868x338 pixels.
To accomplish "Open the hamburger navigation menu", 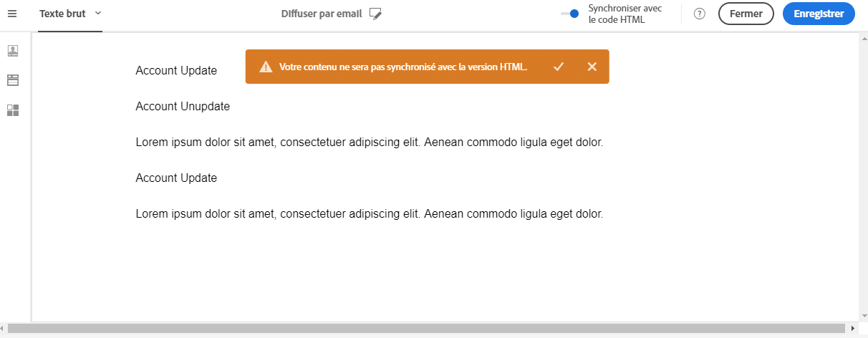I will coord(12,14).
